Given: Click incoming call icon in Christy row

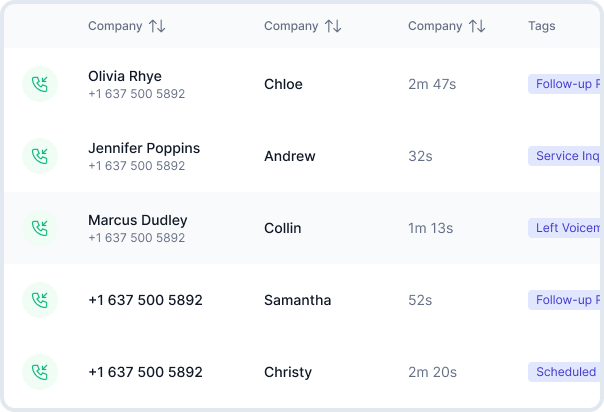Looking at the screenshot, I should click(40, 372).
